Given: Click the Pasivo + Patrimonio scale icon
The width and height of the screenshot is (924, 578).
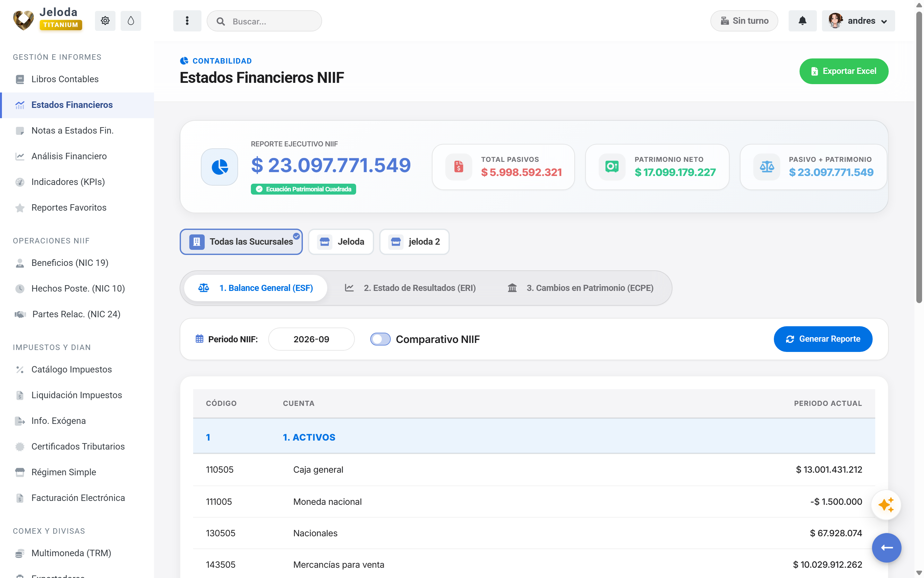Looking at the screenshot, I should pyautogui.click(x=766, y=166).
